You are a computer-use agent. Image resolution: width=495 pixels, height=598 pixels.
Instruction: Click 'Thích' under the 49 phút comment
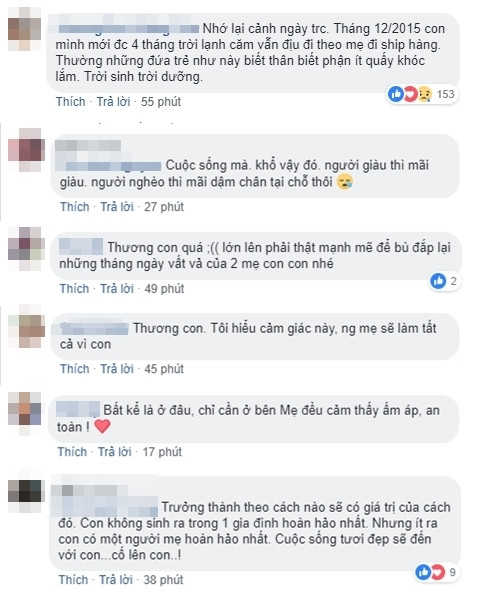pos(74,289)
